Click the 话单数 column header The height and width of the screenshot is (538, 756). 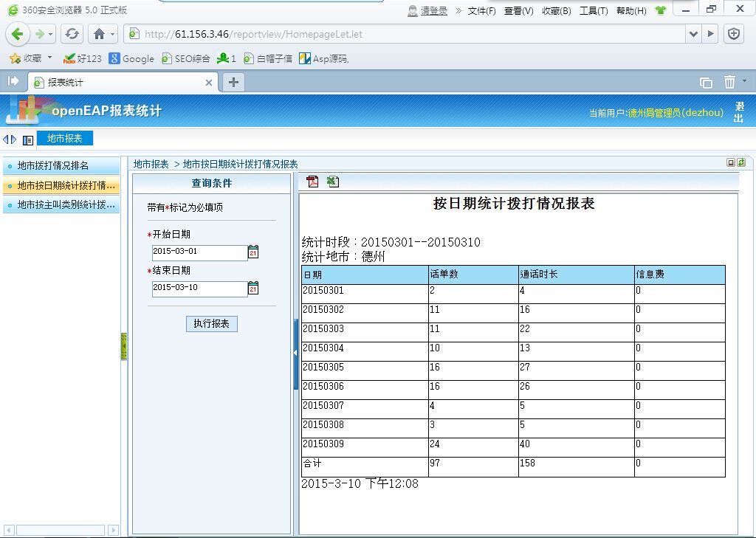click(473, 275)
